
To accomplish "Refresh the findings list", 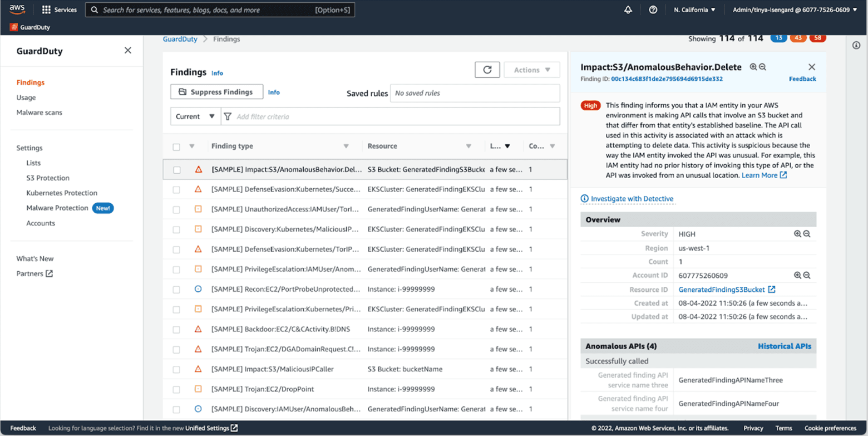I will coord(487,70).
